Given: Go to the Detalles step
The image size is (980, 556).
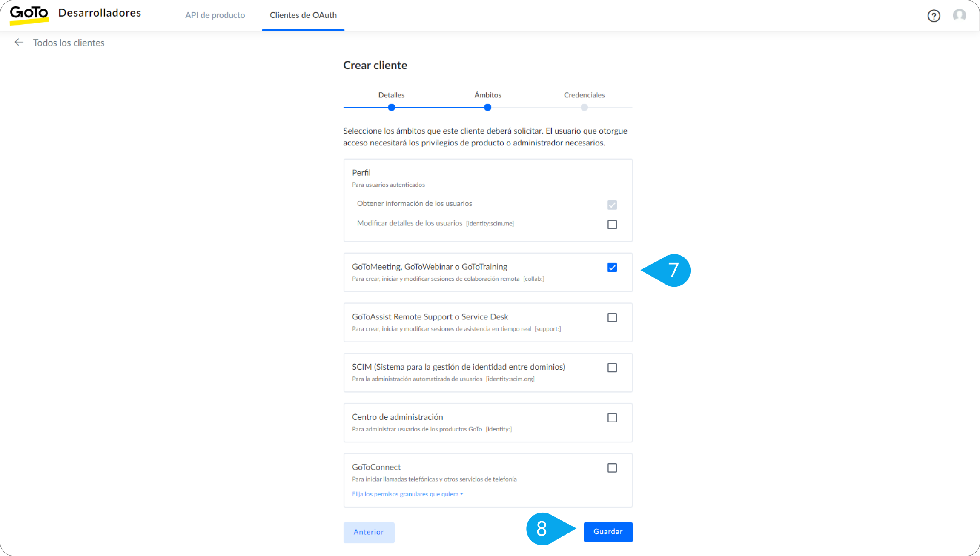Looking at the screenshot, I should 391,95.
